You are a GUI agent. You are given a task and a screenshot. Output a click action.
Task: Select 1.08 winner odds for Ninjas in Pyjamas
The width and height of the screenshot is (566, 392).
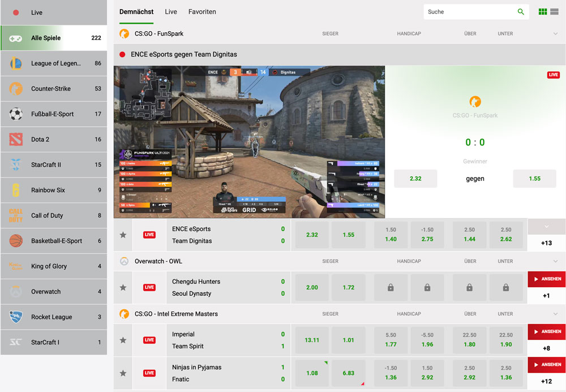pyautogui.click(x=312, y=373)
